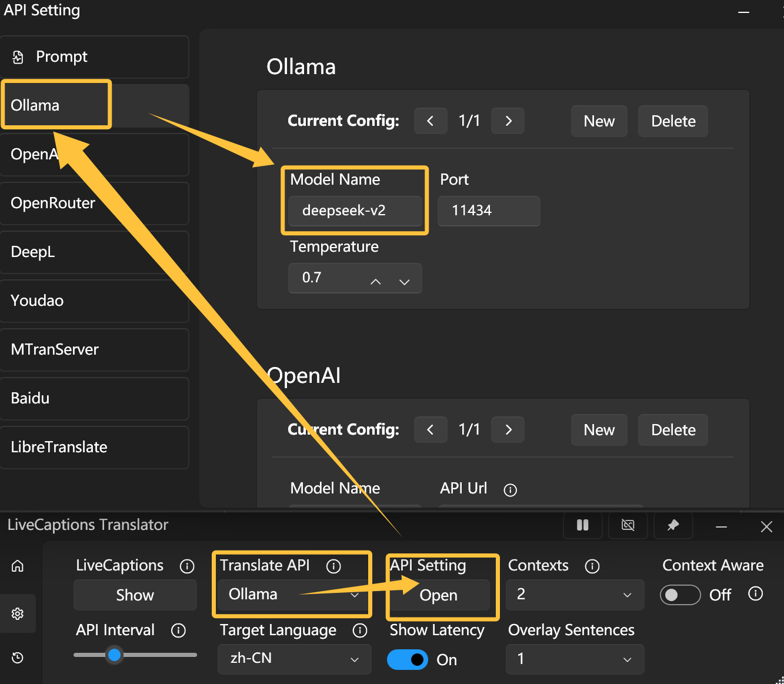Open the Overlay Sentences dropdown
This screenshot has width=784, height=684.
point(575,659)
